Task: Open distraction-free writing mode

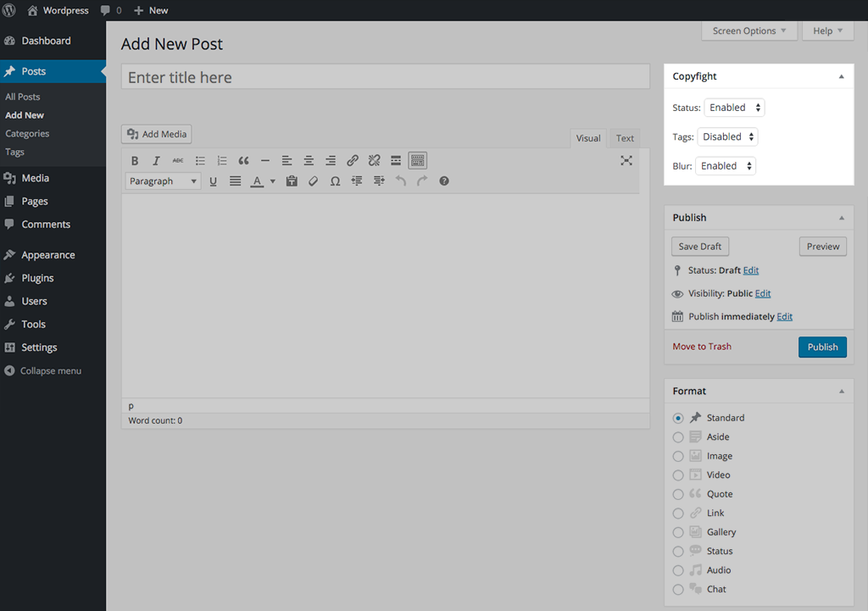Action: [626, 160]
